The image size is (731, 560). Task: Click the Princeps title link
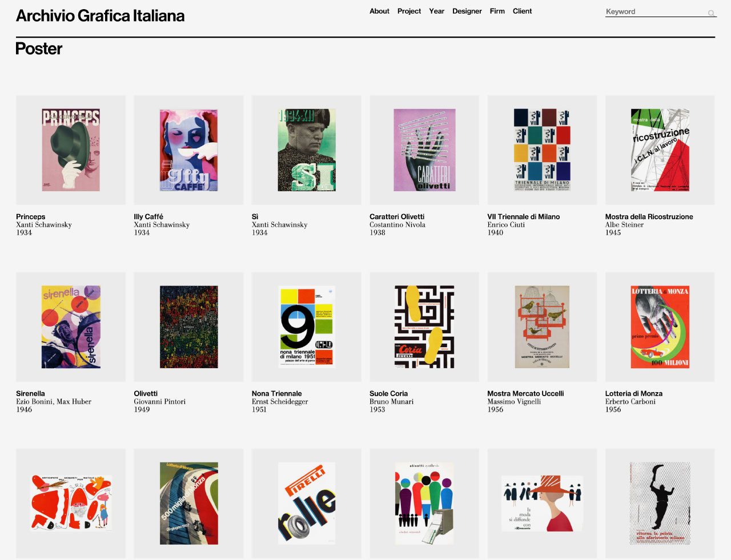(30, 217)
